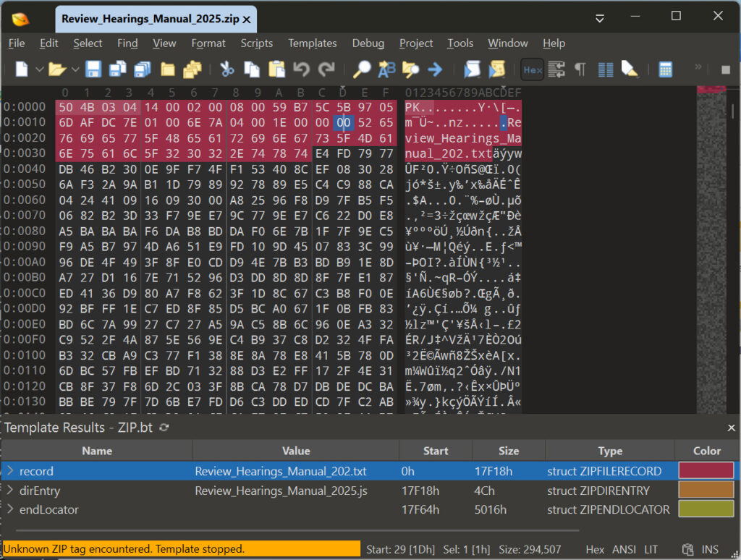
Task: Click the Paste icon on the toolbar
Action: pyautogui.click(x=276, y=69)
